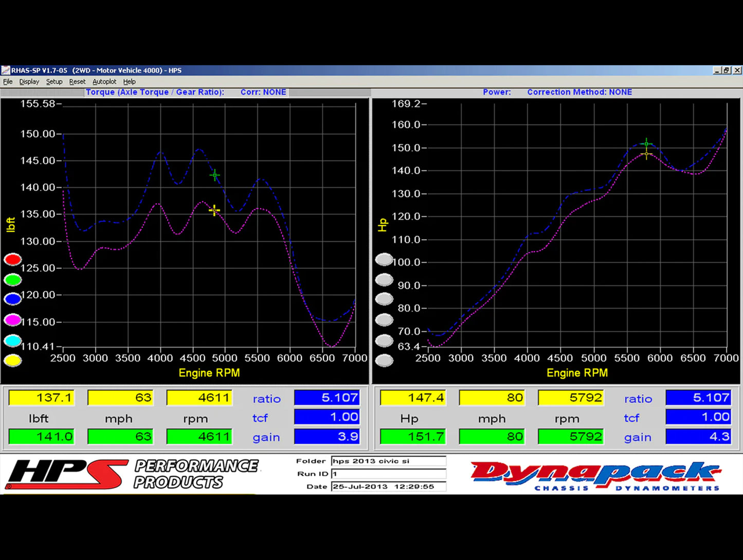Click the bottom gray oval on power graph
The width and height of the screenshot is (743, 560).
pos(384,360)
